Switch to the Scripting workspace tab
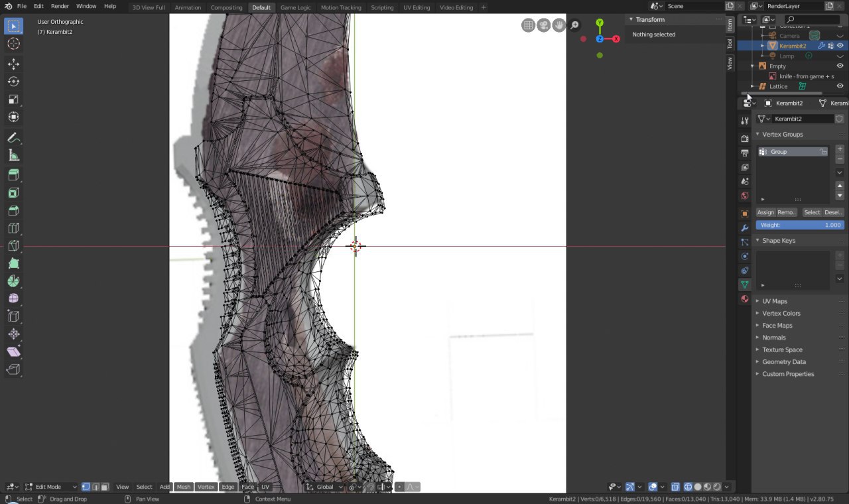849x504 pixels. [382, 7]
